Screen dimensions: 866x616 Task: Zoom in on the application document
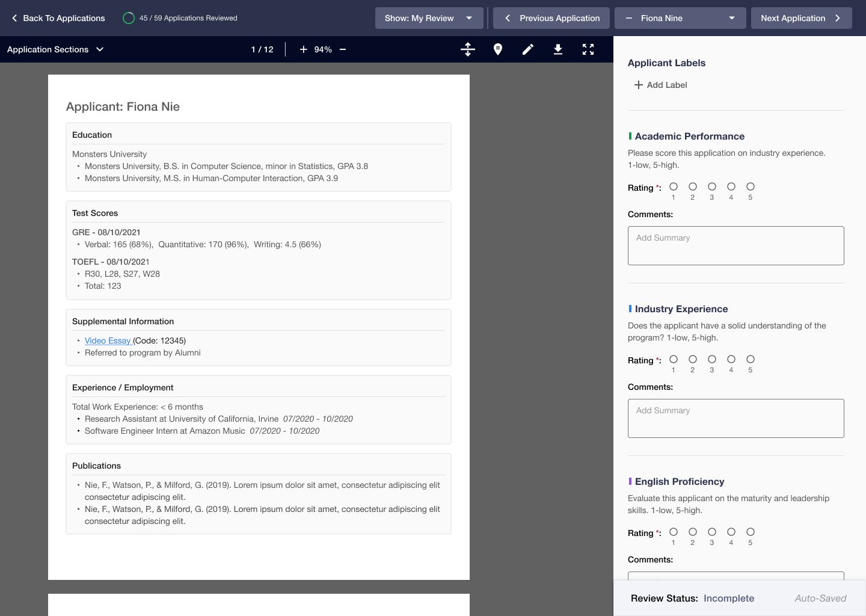point(303,49)
